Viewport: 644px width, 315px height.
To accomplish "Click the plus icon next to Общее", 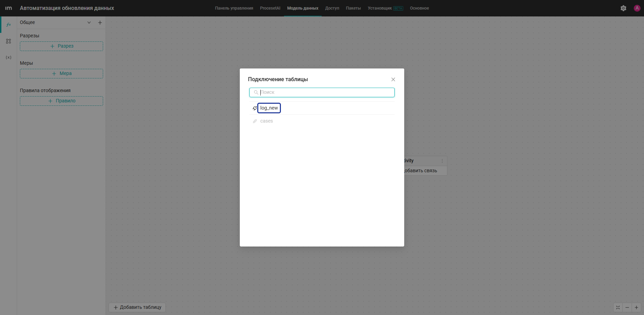I will [100, 23].
